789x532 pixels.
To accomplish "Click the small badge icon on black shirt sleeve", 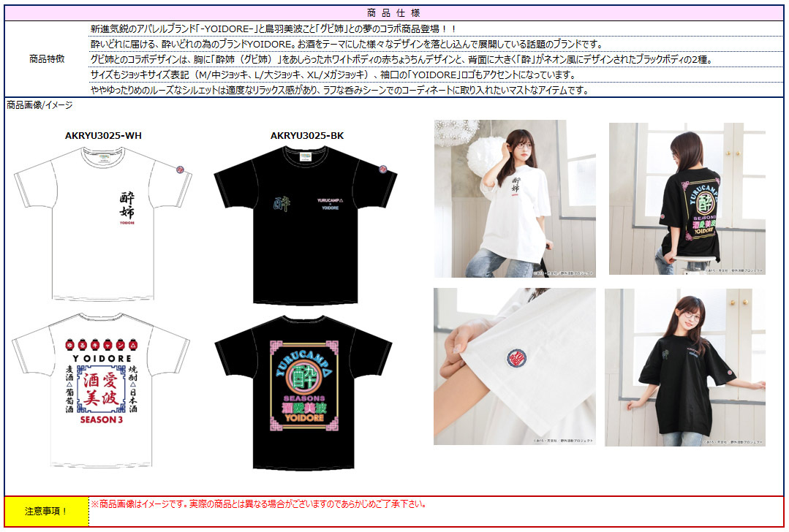I will [x=384, y=167].
